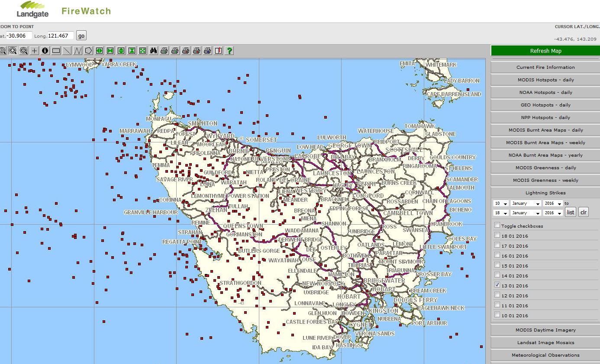600x364 pixels.
Task: Expand MODIS Hotspots - daily panel
Action: [545, 80]
